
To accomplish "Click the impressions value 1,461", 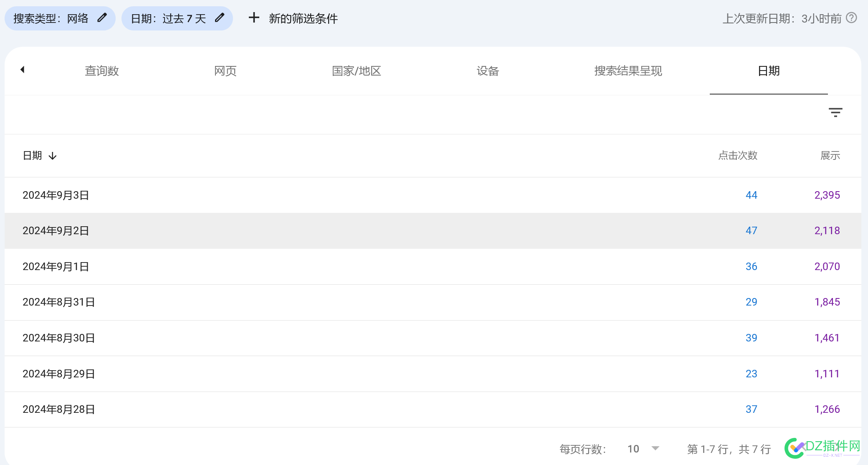I will pos(827,338).
